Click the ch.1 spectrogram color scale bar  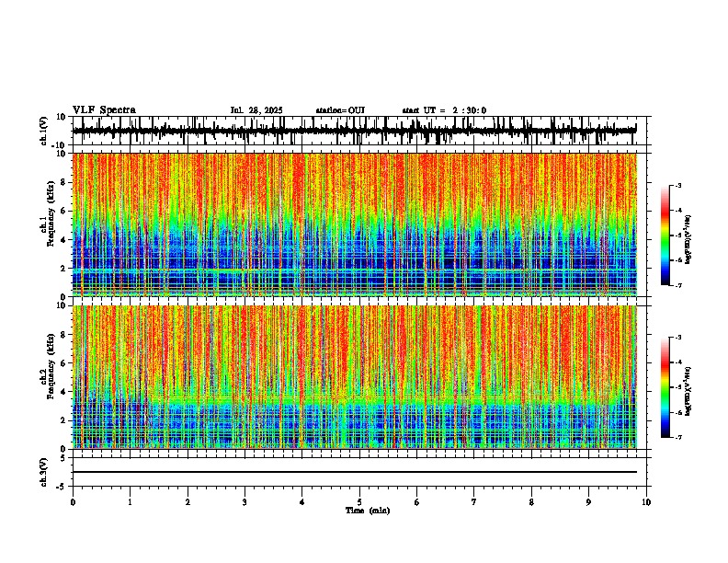click(x=665, y=236)
